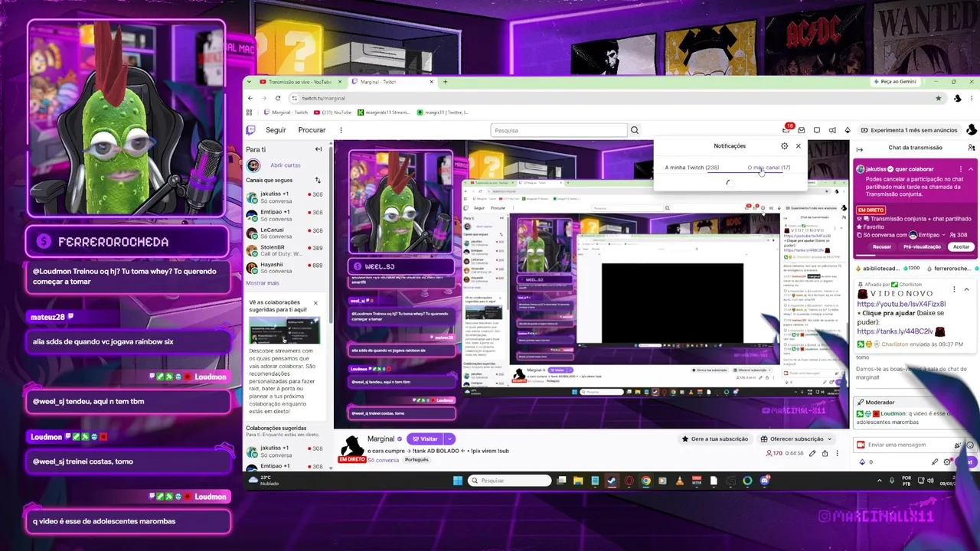Open the chat community users icon
980x551 pixels.
point(971,148)
